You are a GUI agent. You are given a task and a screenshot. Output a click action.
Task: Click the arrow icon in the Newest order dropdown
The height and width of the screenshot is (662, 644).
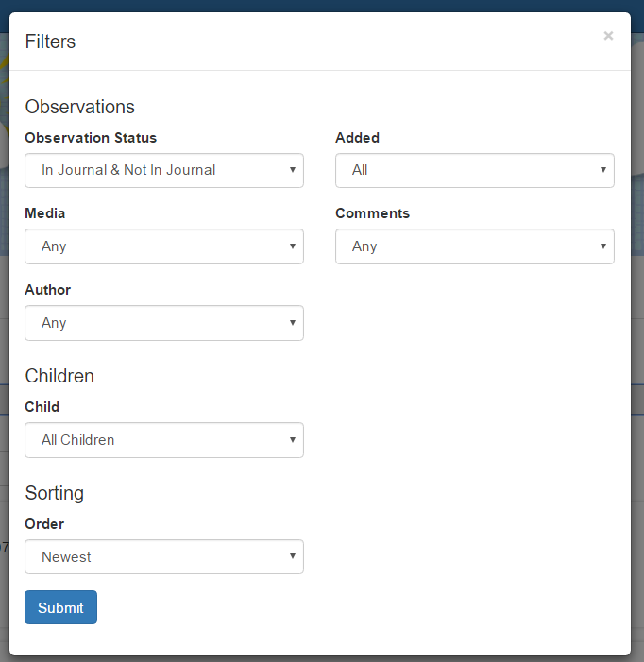(293, 556)
